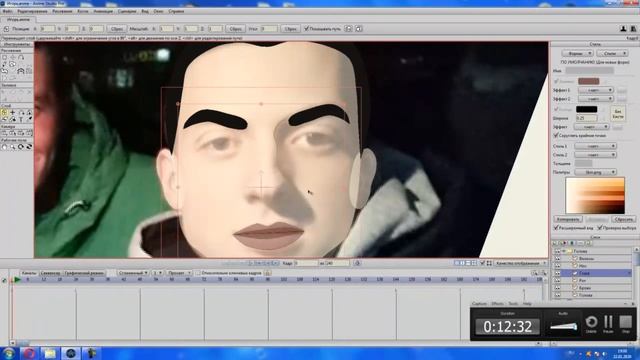This screenshot has height=360, width=640.
Task: Select the Zoom Camera tool
Action: point(13,133)
